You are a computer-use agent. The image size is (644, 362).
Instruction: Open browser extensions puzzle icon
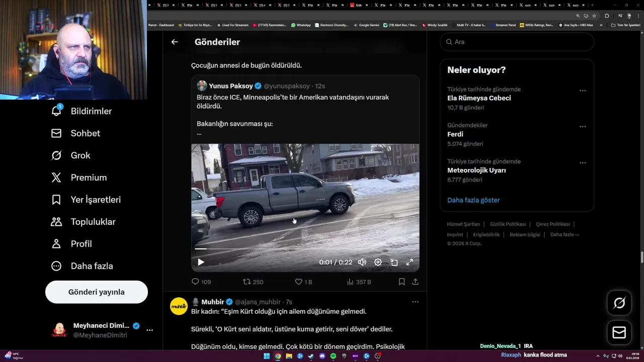click(x=607, y=16)
